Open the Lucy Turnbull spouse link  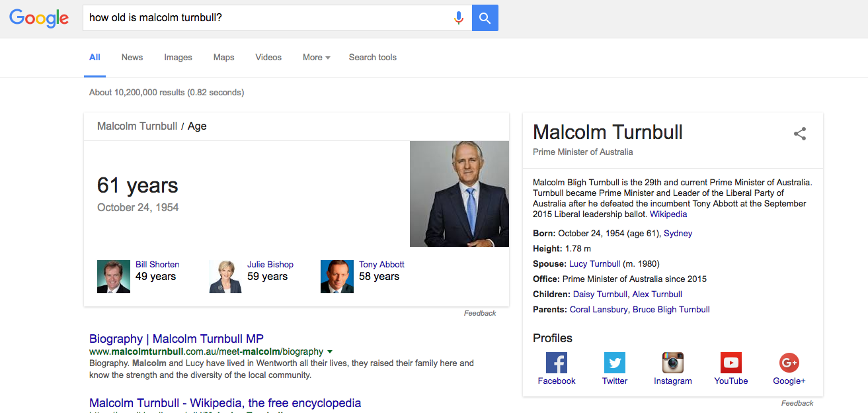[594, 263]
